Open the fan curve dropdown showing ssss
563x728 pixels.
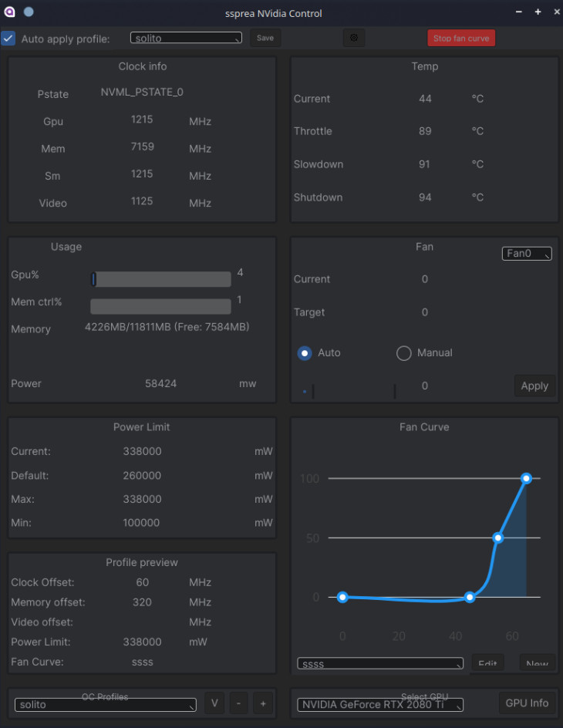pos(380,664)
